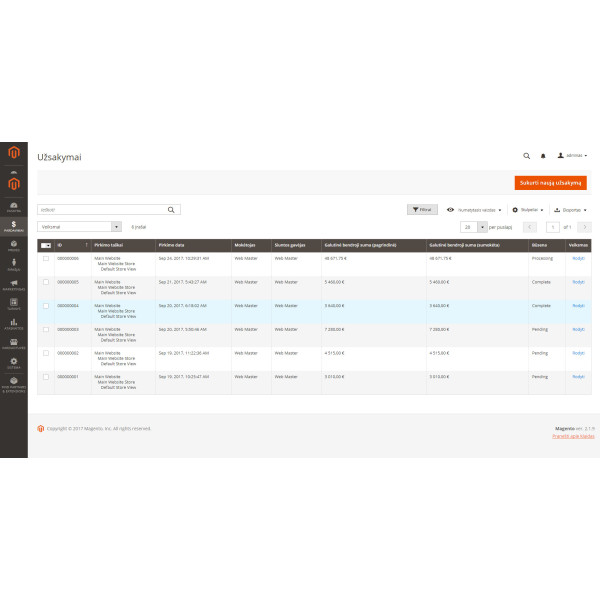Click the orange Sukurti naują užsakymą button
This screenshot has height=600, width=600.
(550, 183)
